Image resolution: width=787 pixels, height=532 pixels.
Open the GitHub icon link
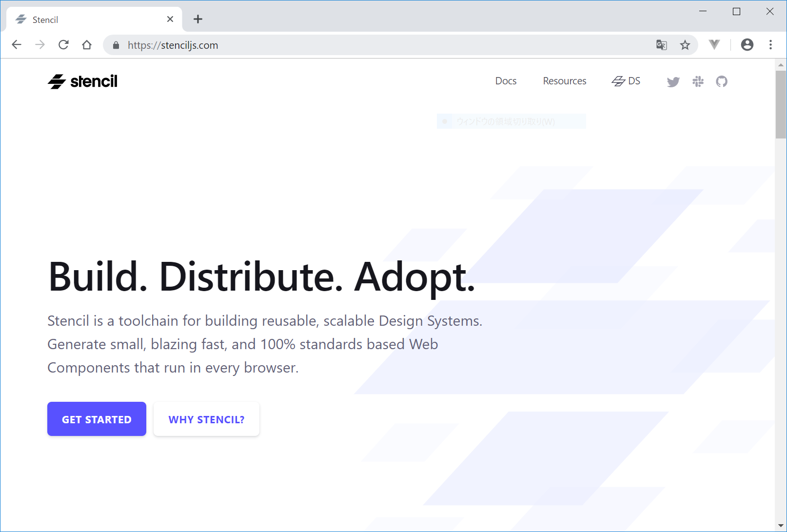coord(722,81)
